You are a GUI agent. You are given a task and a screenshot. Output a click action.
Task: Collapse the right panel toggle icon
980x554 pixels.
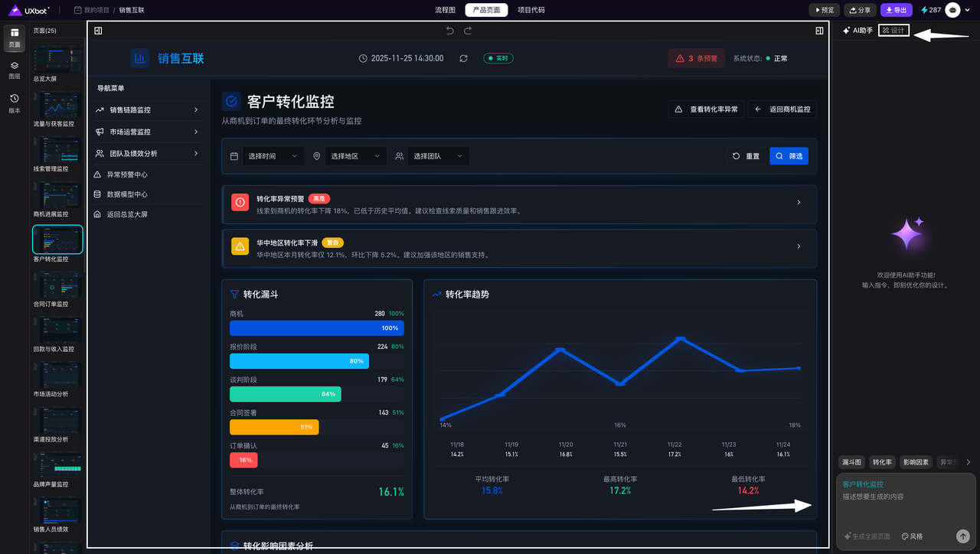[x=819, y=31]
